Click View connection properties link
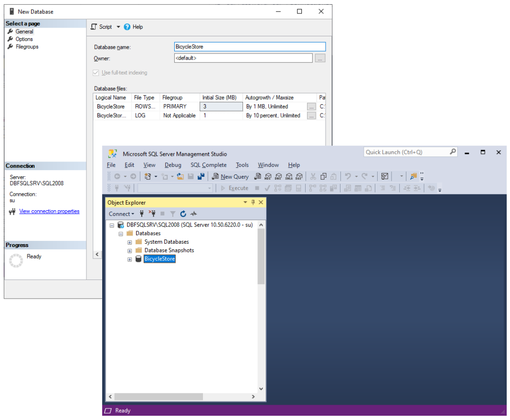Image resolution: width=510 pixels, height=420 pixels. [49, 211]
